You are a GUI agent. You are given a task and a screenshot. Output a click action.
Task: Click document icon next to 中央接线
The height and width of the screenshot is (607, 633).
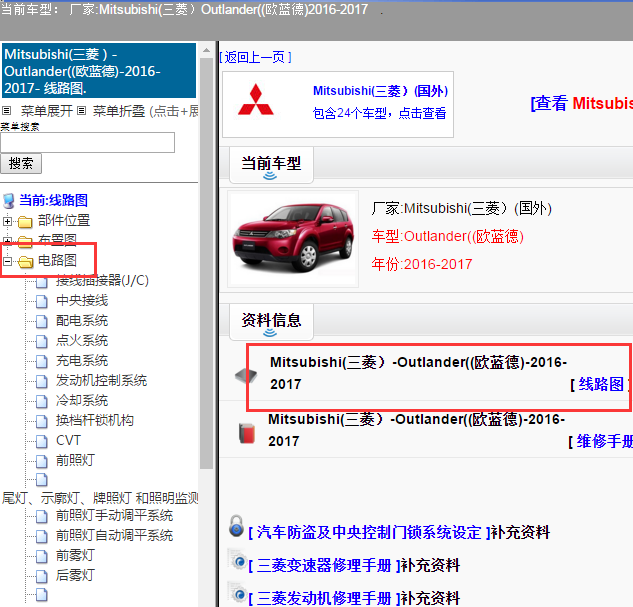[42, 301]
